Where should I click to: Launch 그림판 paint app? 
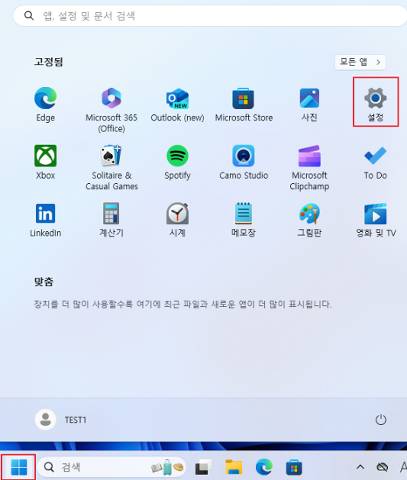coord(309,220)
